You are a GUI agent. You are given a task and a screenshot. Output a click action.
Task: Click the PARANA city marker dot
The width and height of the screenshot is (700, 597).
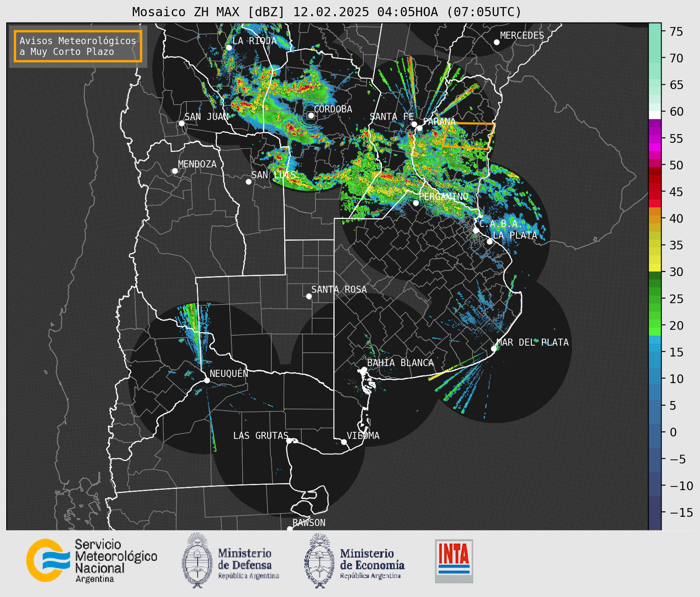click(x=420, y=128)
